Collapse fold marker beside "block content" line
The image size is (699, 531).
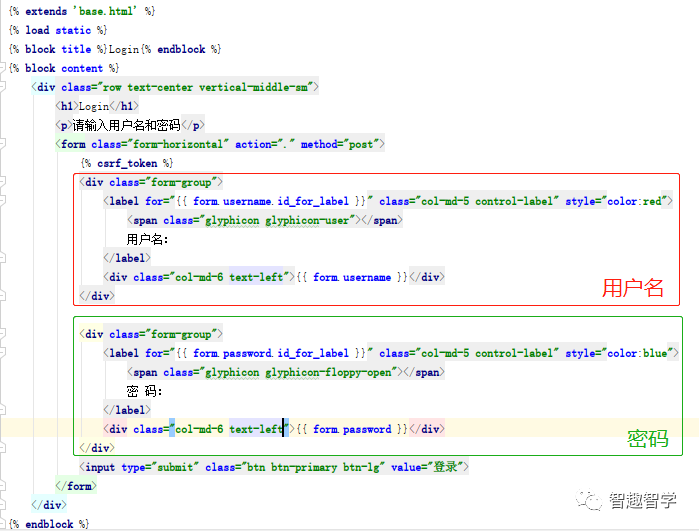click(2, 68)
